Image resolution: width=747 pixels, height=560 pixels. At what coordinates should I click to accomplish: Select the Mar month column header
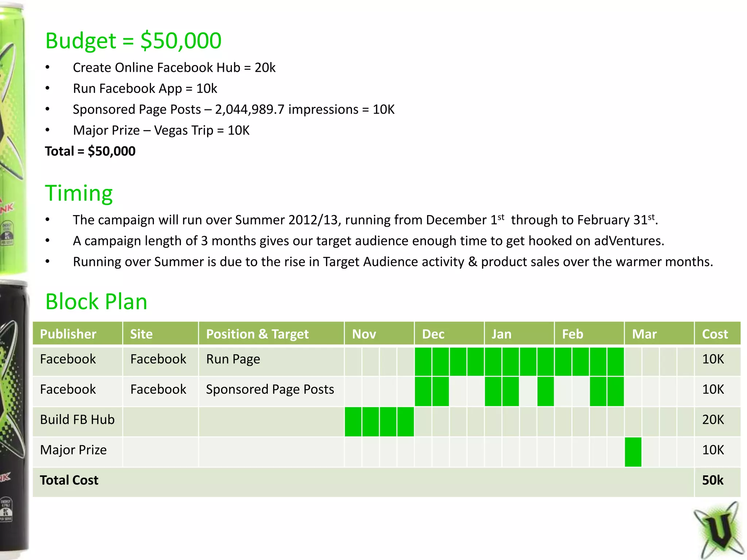coord(644,334)
